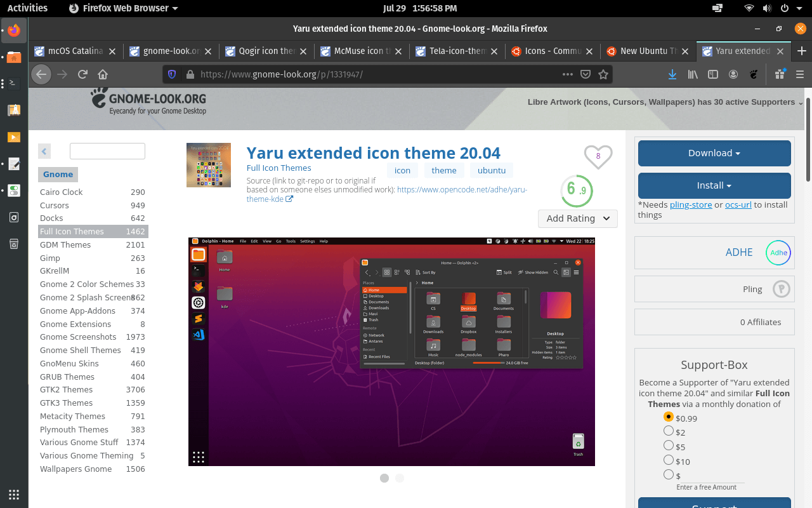Open the Firefox Library icon
The image size is (812, 508).
point(692,74)
